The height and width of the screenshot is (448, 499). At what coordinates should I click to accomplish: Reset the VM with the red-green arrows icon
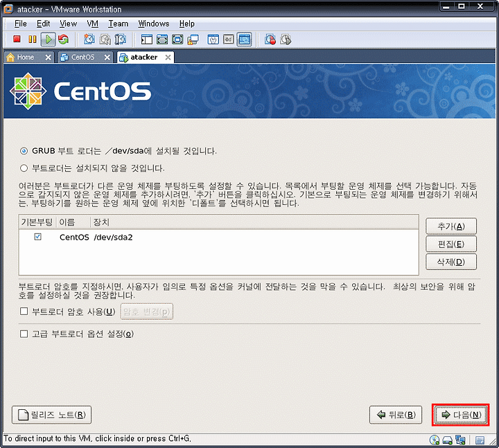click(x=63, y=39)
